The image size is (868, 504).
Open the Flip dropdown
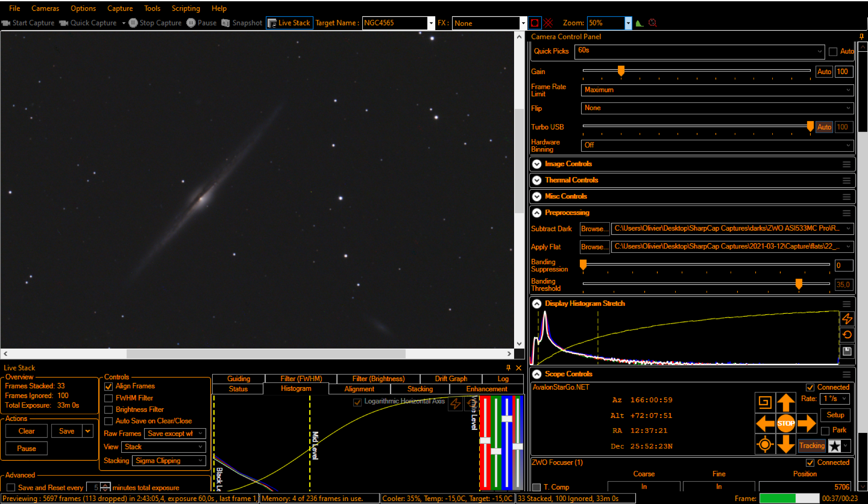[x=717, y=108]
